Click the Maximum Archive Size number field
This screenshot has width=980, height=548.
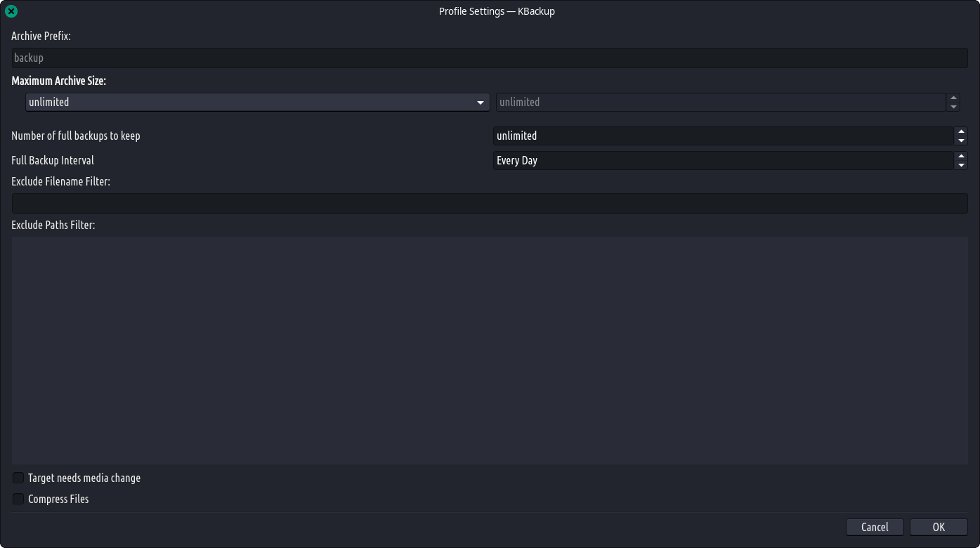coord(721,102)
